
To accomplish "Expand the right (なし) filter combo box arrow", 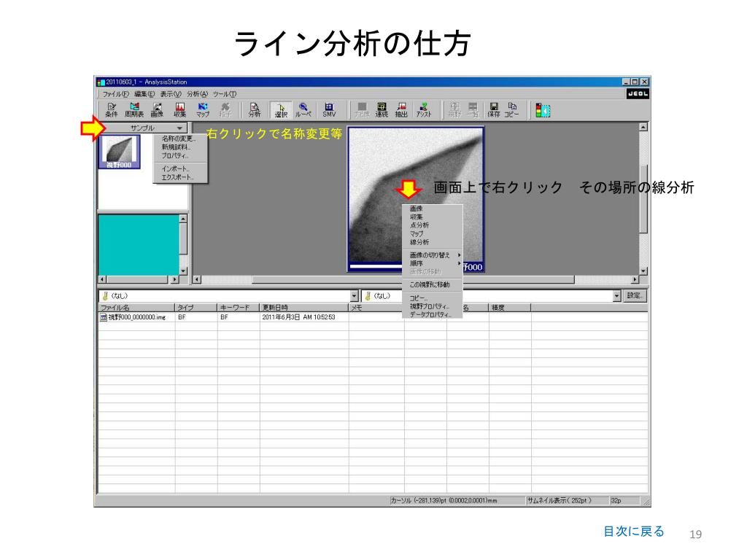I will [616, 296].
